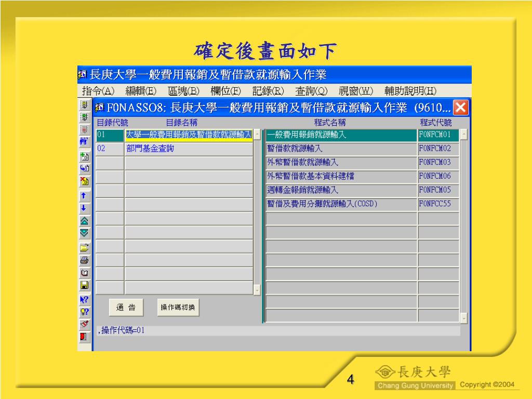This screenshot has height=399, width=532.
Task: Click up arrow of program list scrollbar
Action: 463,135
